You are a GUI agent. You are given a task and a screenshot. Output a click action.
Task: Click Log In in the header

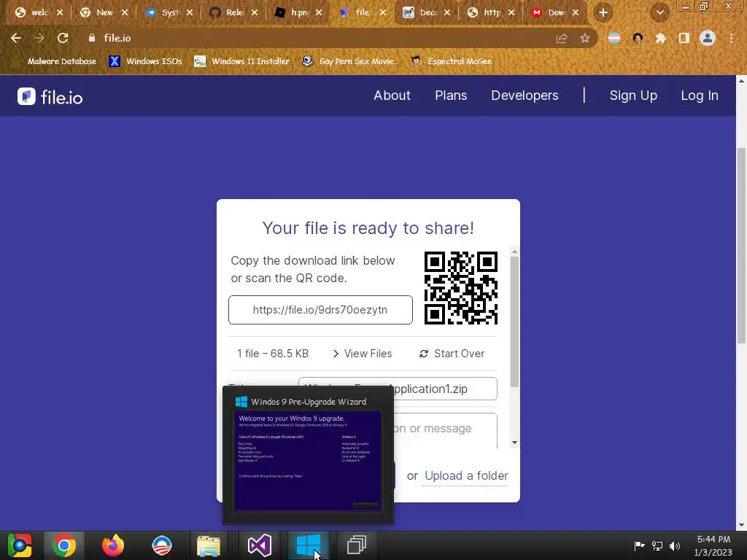(x=700, y=96)
